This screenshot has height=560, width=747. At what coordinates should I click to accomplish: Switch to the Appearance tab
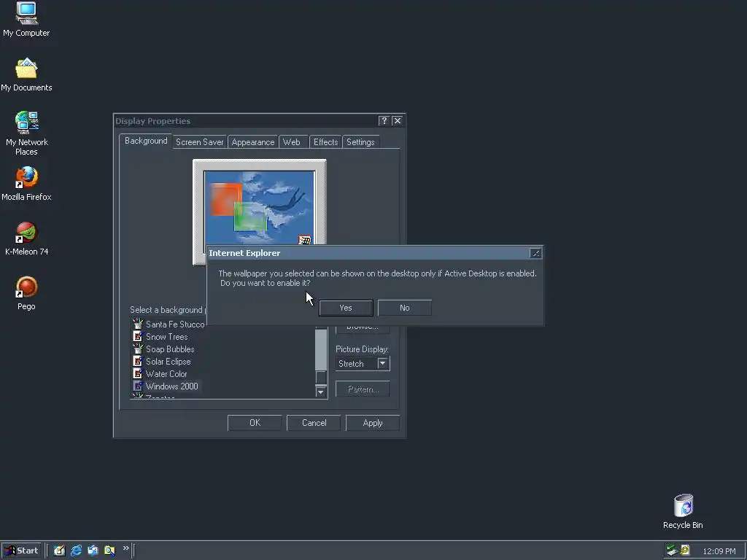tap(253, 142)
